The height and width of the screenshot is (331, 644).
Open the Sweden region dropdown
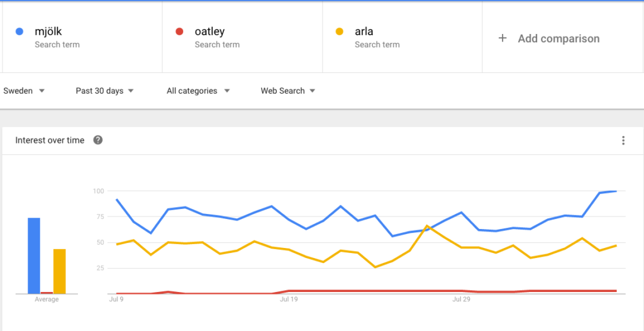24,91
